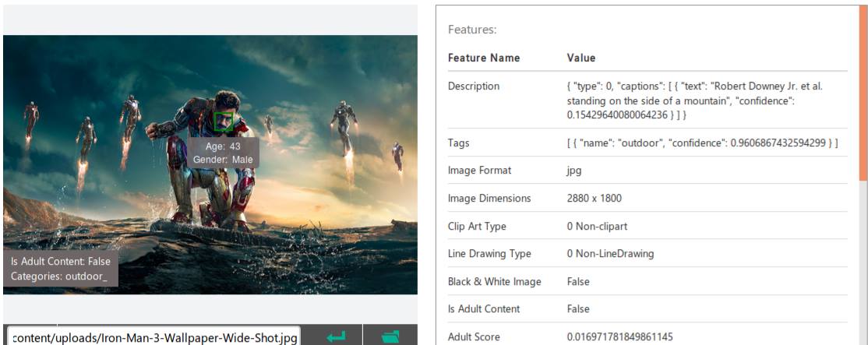868x345 pixels.
Task: Click the Iron Man image preview
Action: (x=210, y=165)
